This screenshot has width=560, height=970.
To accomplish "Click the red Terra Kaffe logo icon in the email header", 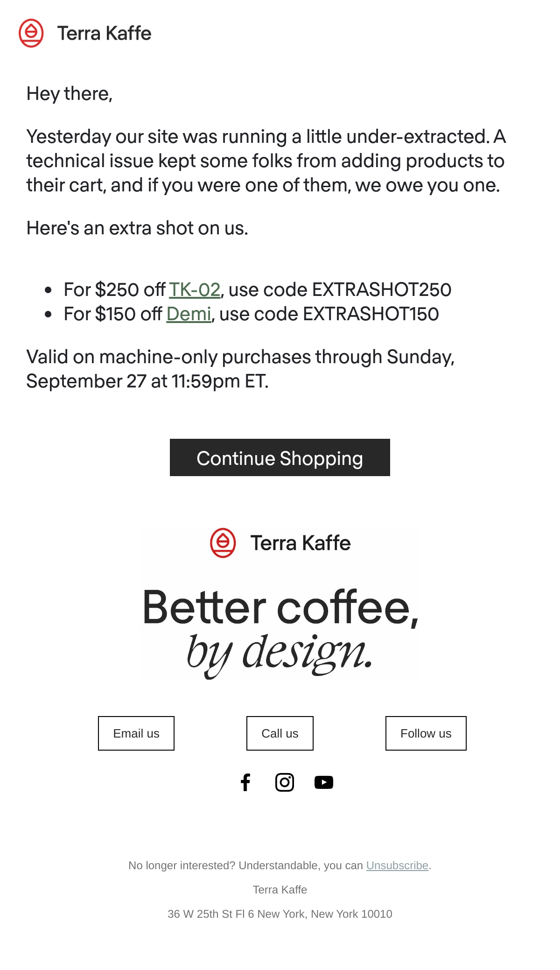I will 31,33.
